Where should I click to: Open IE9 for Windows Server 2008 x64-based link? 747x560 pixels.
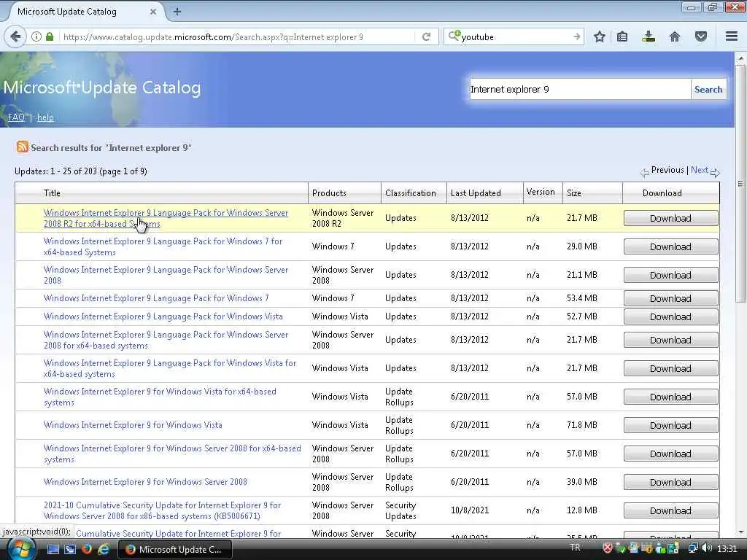172,454
